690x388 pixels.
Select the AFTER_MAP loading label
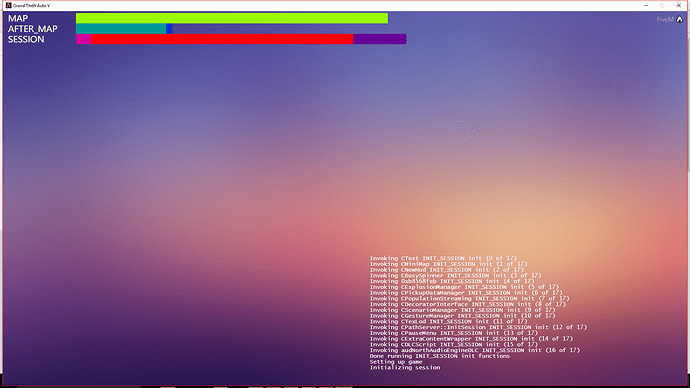[x=33, y=29]
